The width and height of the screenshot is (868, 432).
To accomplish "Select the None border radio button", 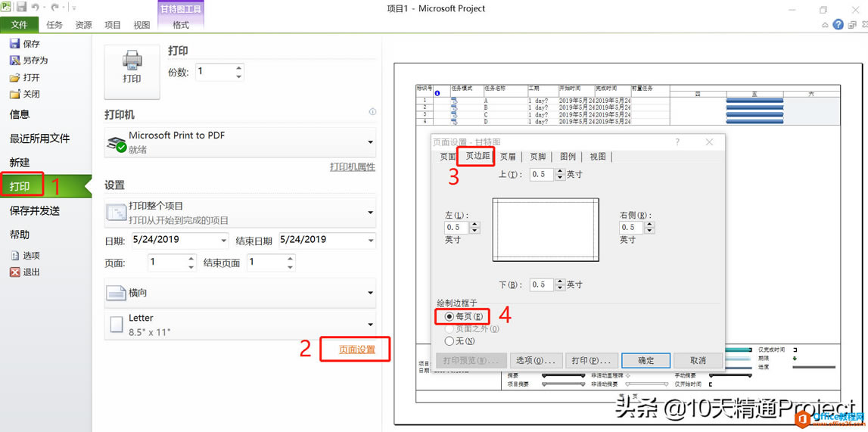I will tap(450, 340).
